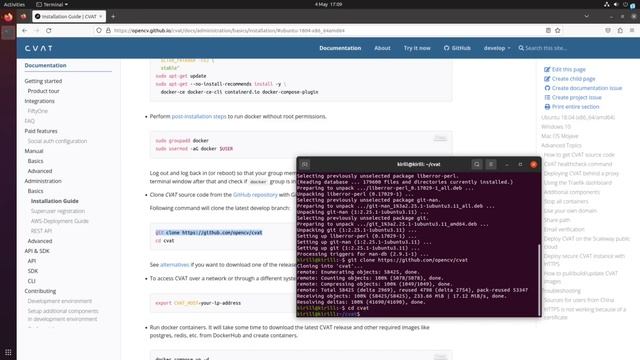Click Try it now nav item
The height and width of the screenshot is (360, 640).
[x=417, y=48]
